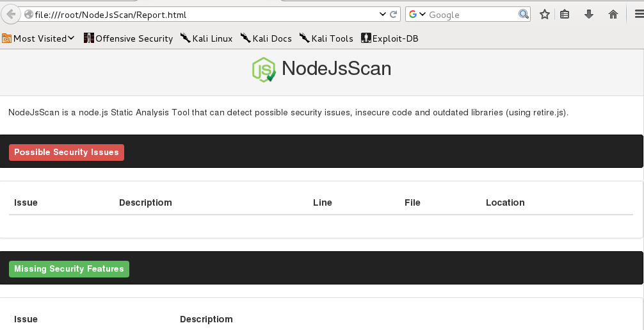Click Descriptiom header in Missing Security Features table
The height and width of the screenshot is (330, 644).
(x=206, y=319)
